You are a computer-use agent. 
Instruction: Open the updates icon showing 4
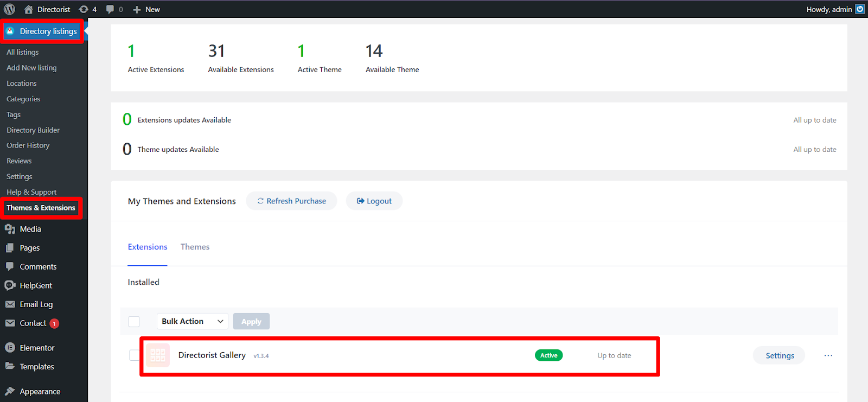pyautogui.click(x=84, y=9)
